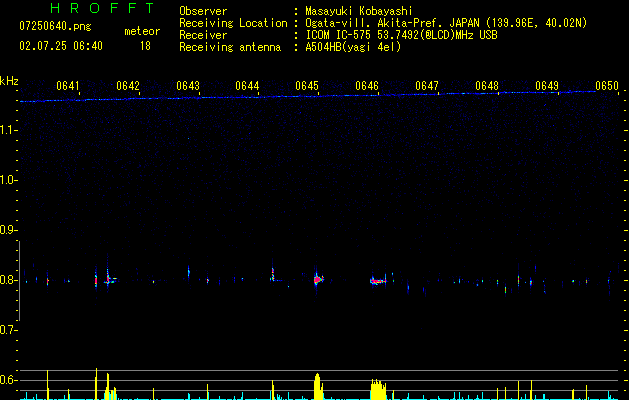Click the 0642 time marker
The image size is (629, 400).
[x=128, y=86]
